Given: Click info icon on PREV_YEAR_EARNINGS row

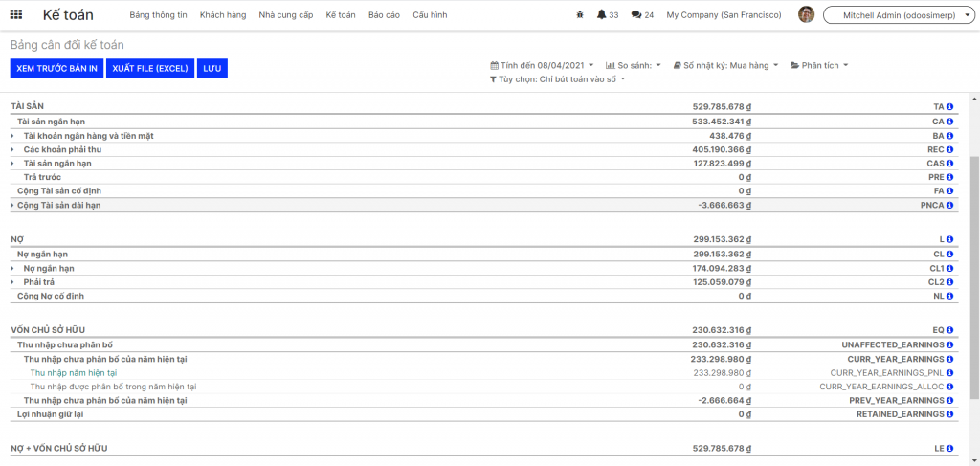Looking at the screenshot, I should pos(950,400).
